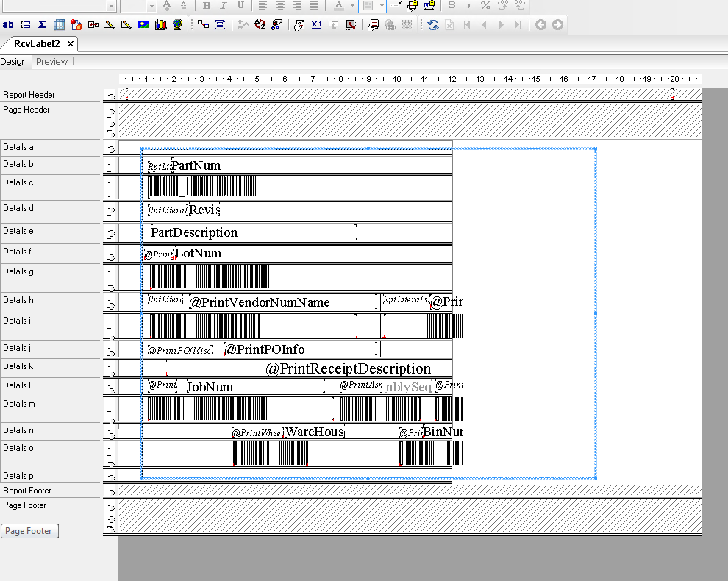The image size is (728, 581).
Task: Click the round Forward navigation arrow
Action: click(x=557, y=24)
